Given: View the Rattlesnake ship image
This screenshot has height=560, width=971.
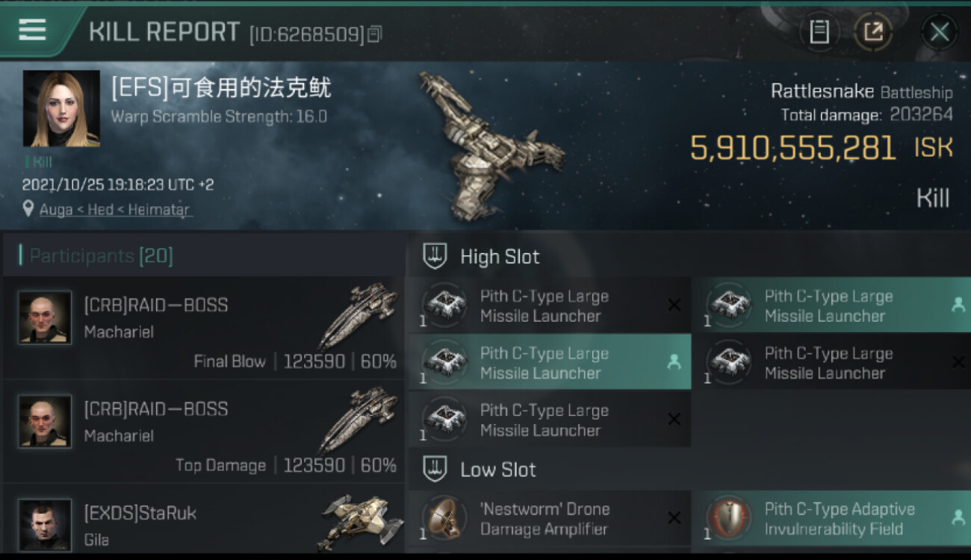Looking at the screenshot, I should click(489, 144).
